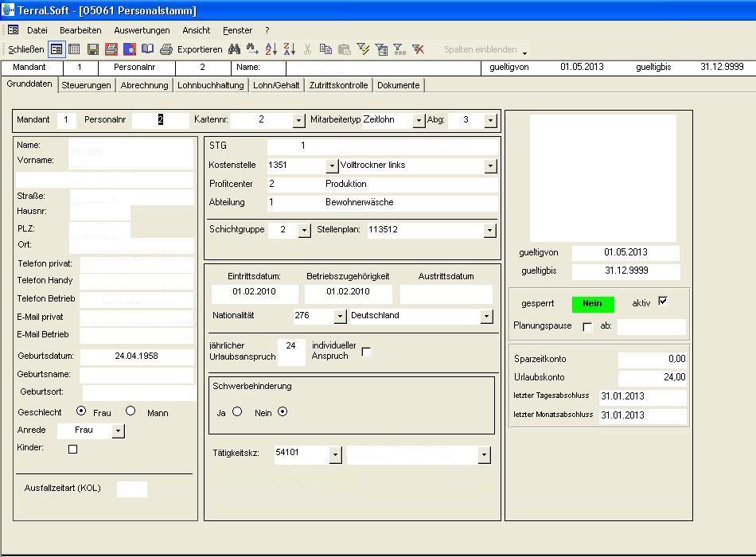Image resolution: width=756 pixels, height=557 pixels.
Task: Click the remove filter icon
Action: (417, 49)
